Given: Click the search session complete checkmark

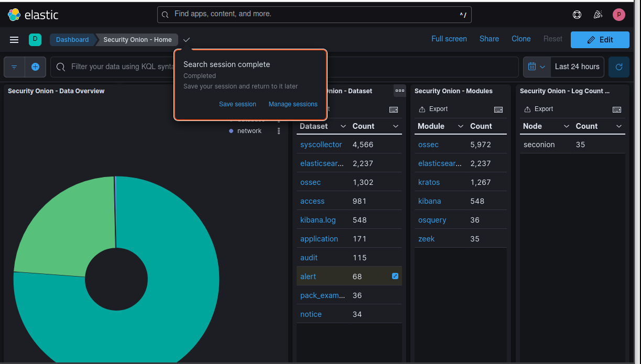Looking at the screenshot, I should tap(187, 40).
